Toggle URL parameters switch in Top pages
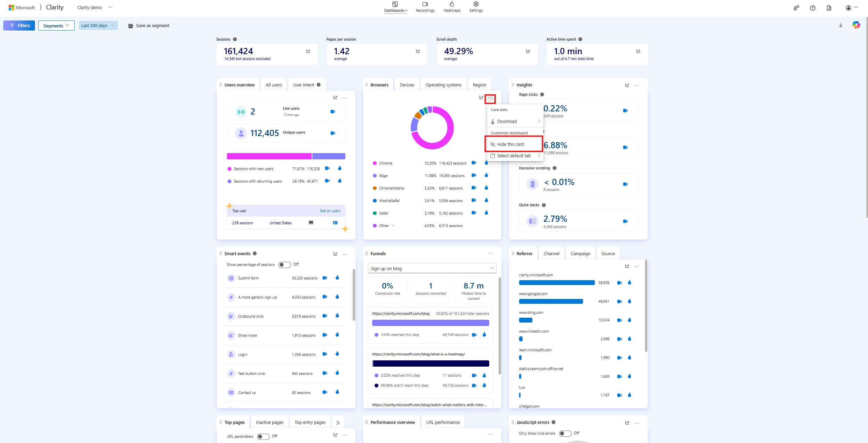 click(263, 436)
